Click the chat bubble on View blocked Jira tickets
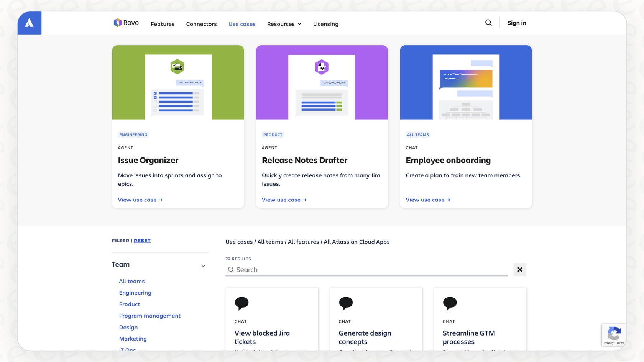This screenshot has height=362, width=644. click(x=242, y=303)
